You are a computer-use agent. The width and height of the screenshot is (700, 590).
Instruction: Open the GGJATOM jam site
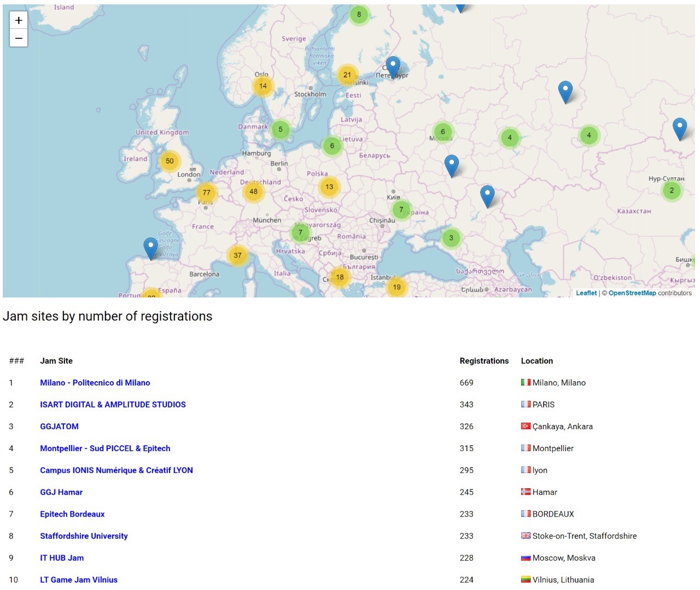coord(59,427)
